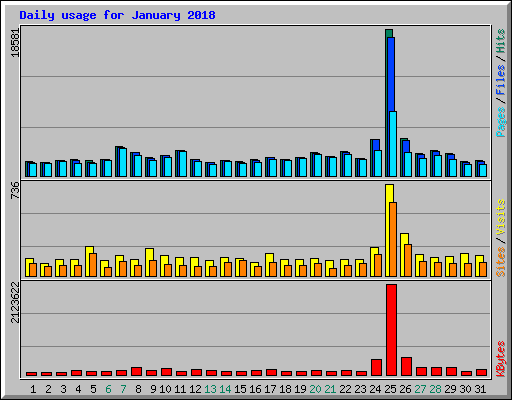Click day 19 on the x-axis
This screenshot has width=512, height=400.
click(x=300, y=389)
